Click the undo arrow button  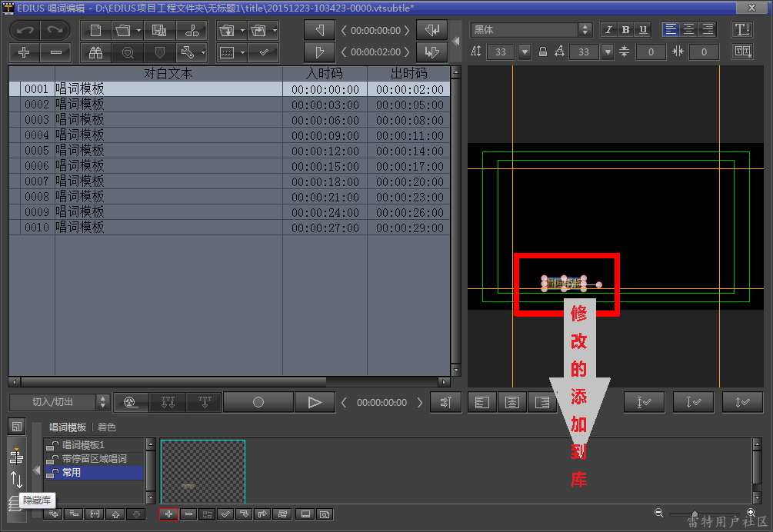[x=25, y=31]
